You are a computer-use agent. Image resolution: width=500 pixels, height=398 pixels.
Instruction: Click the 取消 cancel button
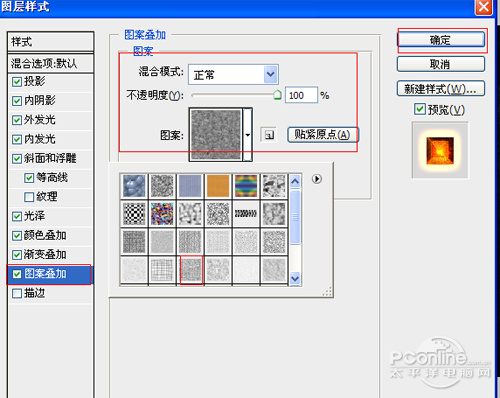[x=441, y=64]
